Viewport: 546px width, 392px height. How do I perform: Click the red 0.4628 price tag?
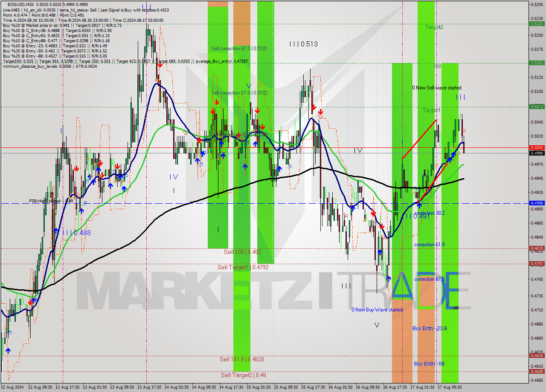(536, 355)
